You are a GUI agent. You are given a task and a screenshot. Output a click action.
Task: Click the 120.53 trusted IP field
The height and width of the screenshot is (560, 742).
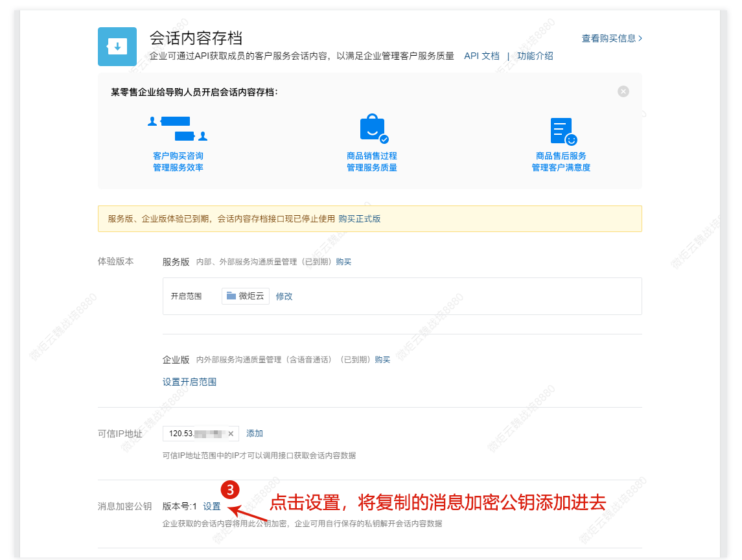(201, 434)
